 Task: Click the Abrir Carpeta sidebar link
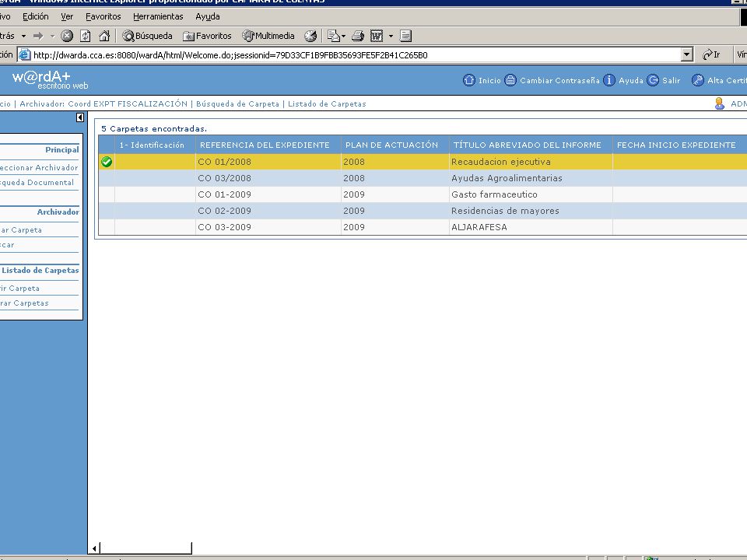pyautogui.click(x=20, y=289)
